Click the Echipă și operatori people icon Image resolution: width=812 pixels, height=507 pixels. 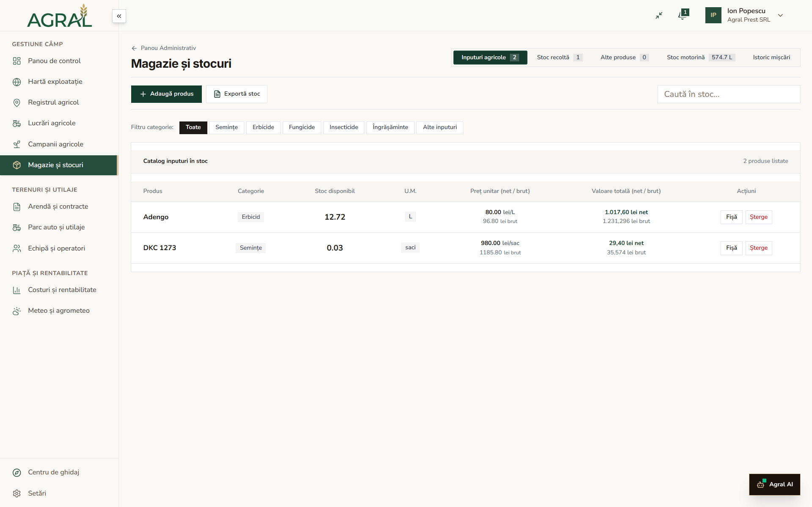[x=17, y=248]
